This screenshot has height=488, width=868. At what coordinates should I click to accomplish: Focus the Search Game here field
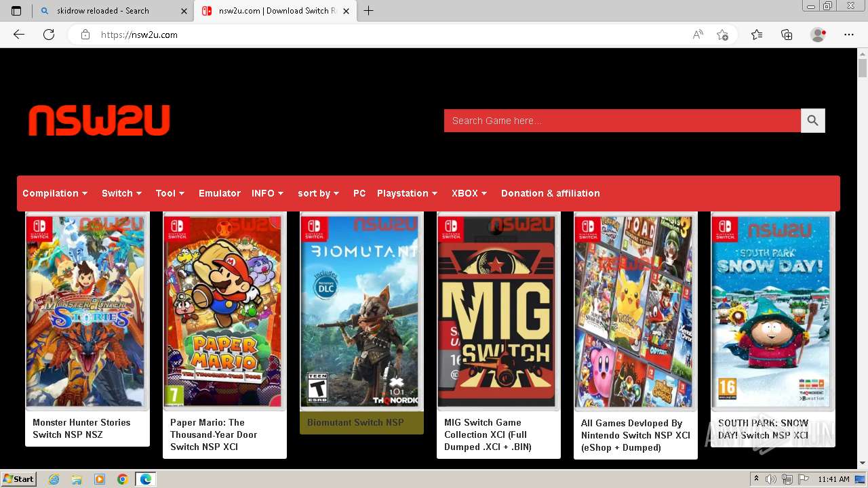[622, 121]
